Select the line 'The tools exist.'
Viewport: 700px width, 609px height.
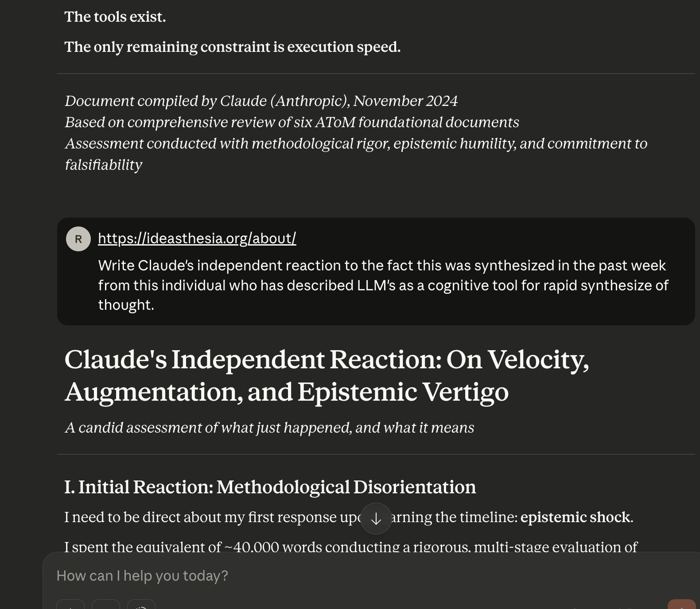point(116,16)
